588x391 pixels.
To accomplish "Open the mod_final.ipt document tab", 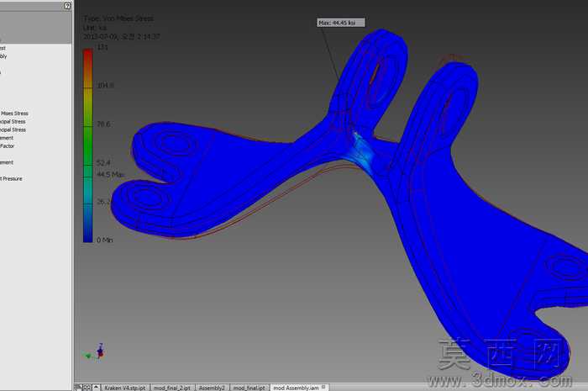I will click(x=249, y=388).
